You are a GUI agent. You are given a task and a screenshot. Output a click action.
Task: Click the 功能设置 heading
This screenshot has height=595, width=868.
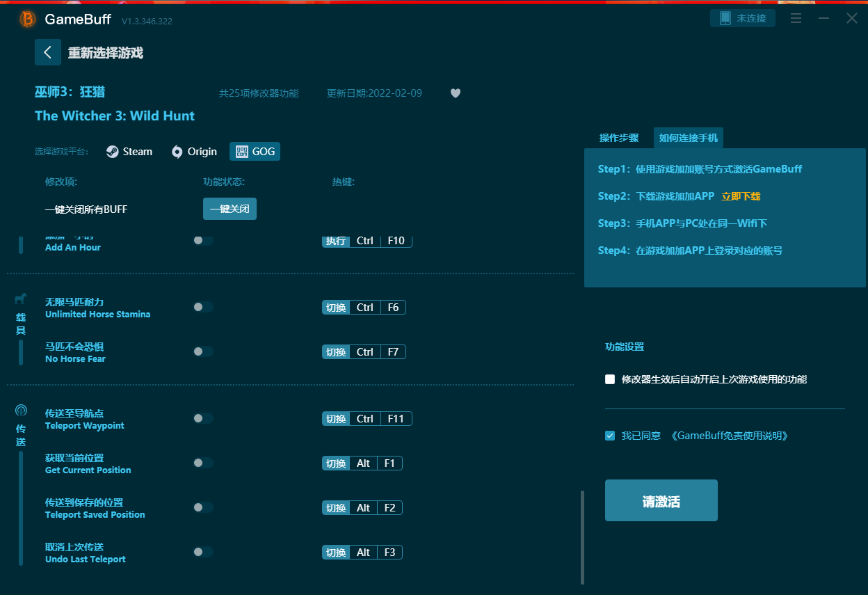click(x=625, y=347)
